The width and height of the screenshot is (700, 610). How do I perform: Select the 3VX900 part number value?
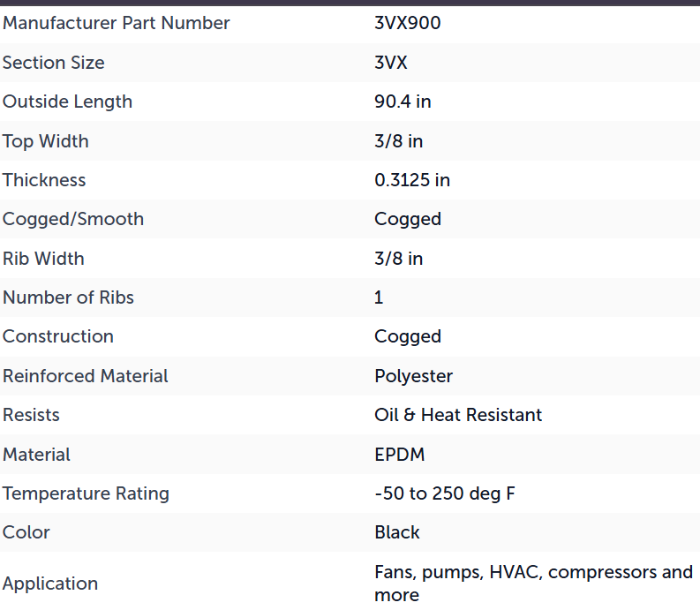click(407, 23)
